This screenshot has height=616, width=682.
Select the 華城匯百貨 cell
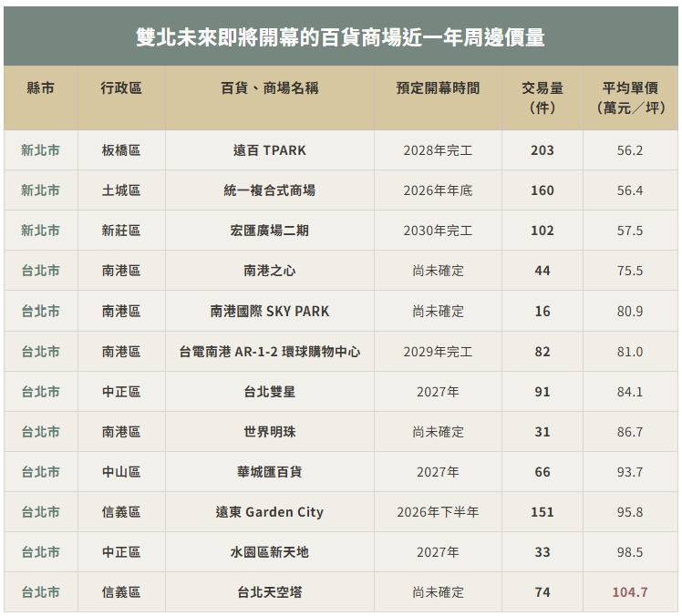point(270,472)
